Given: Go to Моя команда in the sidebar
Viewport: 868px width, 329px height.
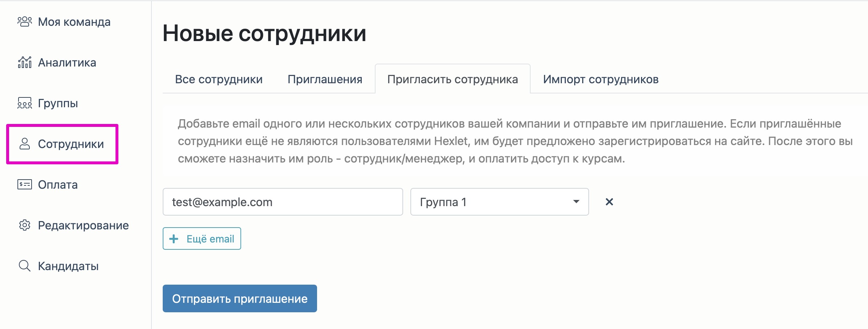Looking at the screenshot, I should coord(74,22).
